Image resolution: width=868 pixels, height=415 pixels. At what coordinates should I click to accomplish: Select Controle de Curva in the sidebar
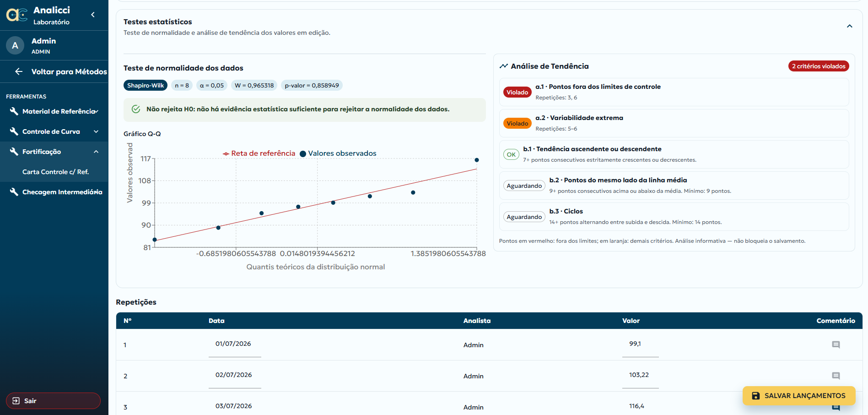[54, 131]
